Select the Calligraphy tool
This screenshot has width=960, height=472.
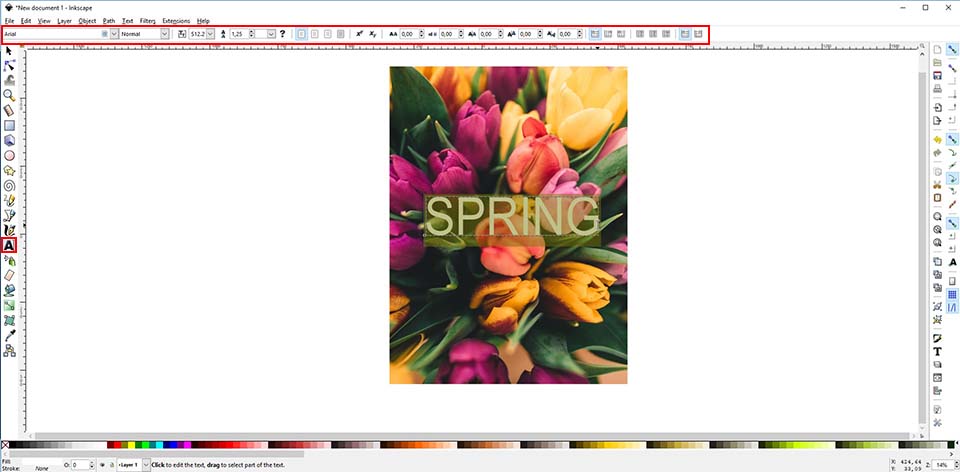[x=9, y=230]
